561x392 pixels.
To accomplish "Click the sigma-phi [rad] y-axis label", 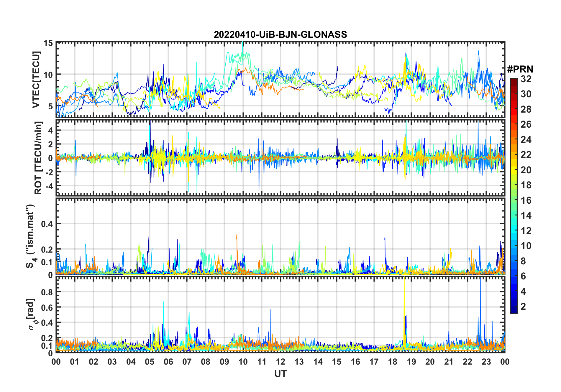I will [31, 314].
